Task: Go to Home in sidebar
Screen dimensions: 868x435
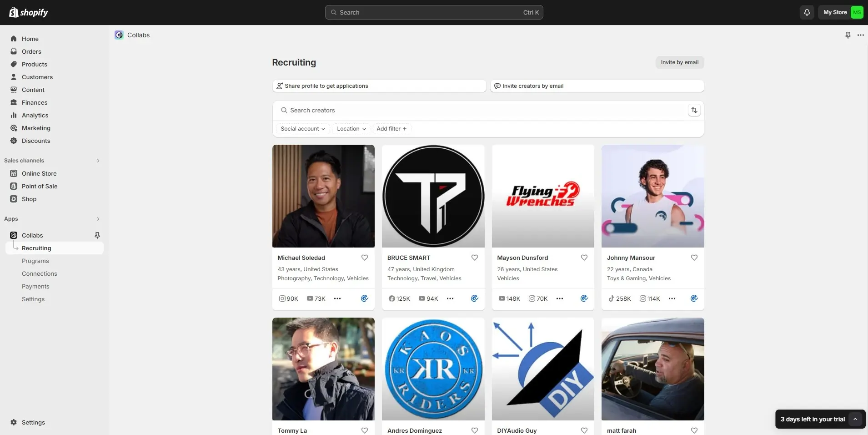Action: (x=30, y=39)
